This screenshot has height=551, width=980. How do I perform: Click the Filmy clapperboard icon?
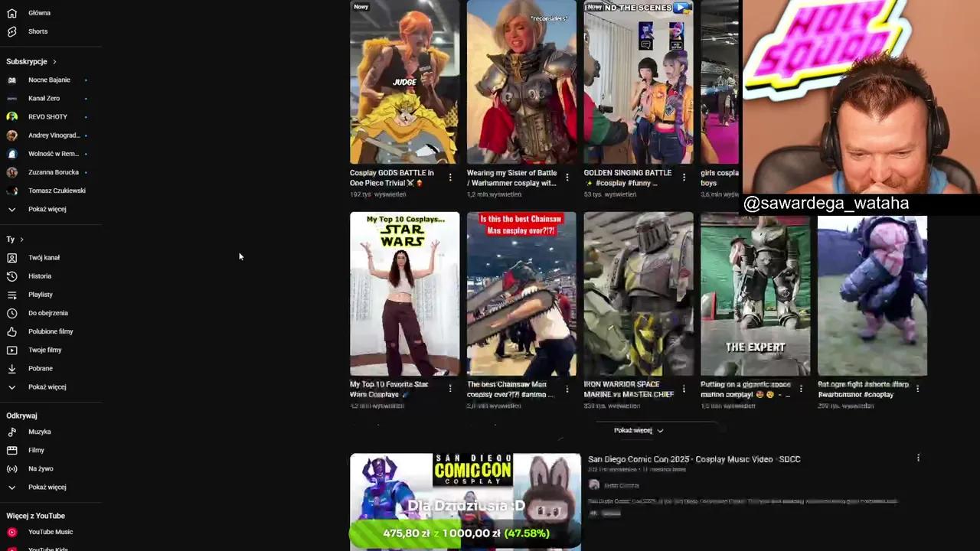click(11, 450)
